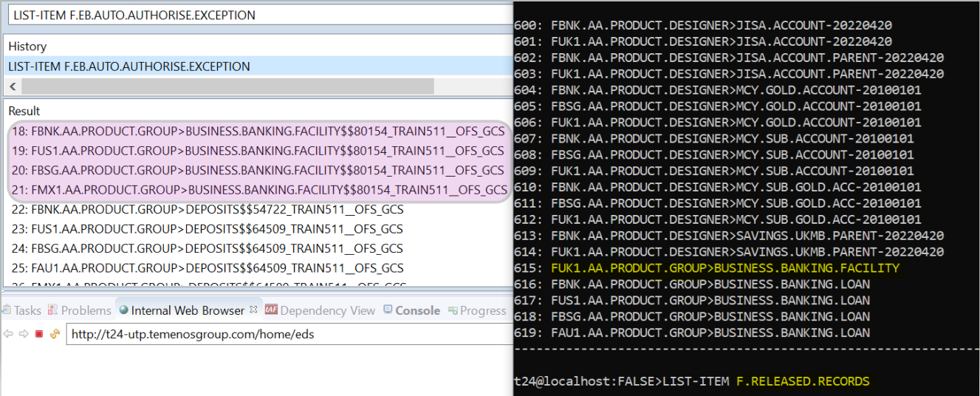
Task: Click terminal line 606 FUK1 MCY.GOLD.ACCOUNT
Action: pyautogui.click(x=718, y=123)
